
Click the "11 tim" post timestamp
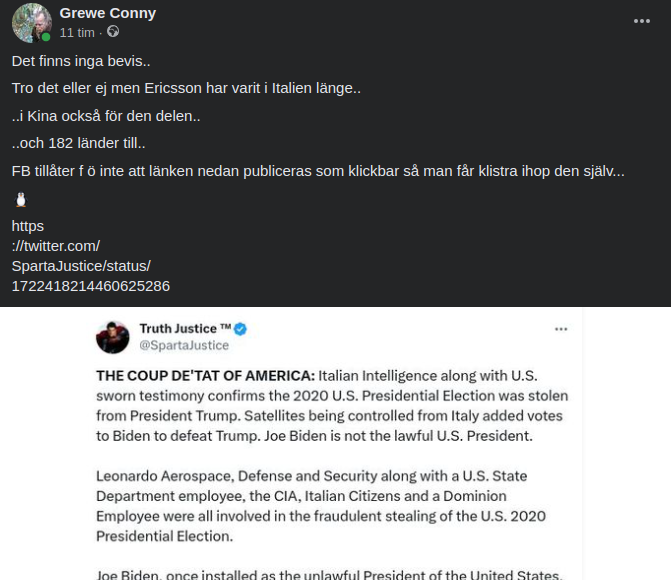pyautogui.click(x=77, y=32)
